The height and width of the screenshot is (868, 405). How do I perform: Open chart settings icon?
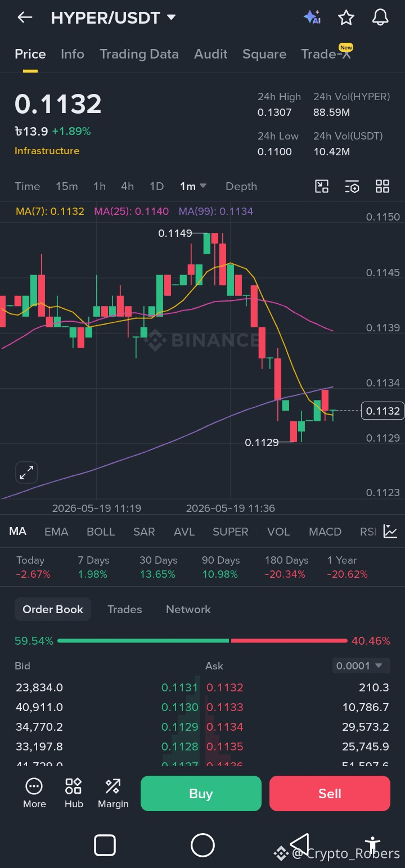[x=352, y=187]
